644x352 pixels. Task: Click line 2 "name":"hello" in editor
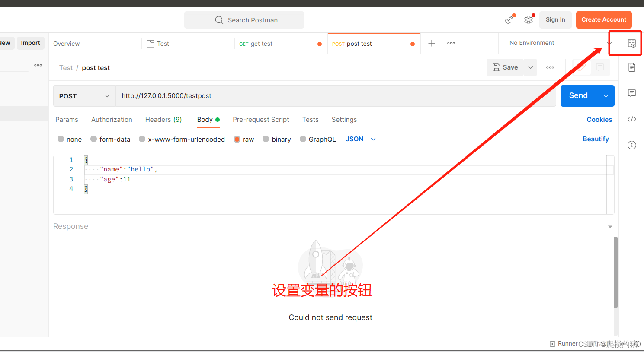(128, 169)
